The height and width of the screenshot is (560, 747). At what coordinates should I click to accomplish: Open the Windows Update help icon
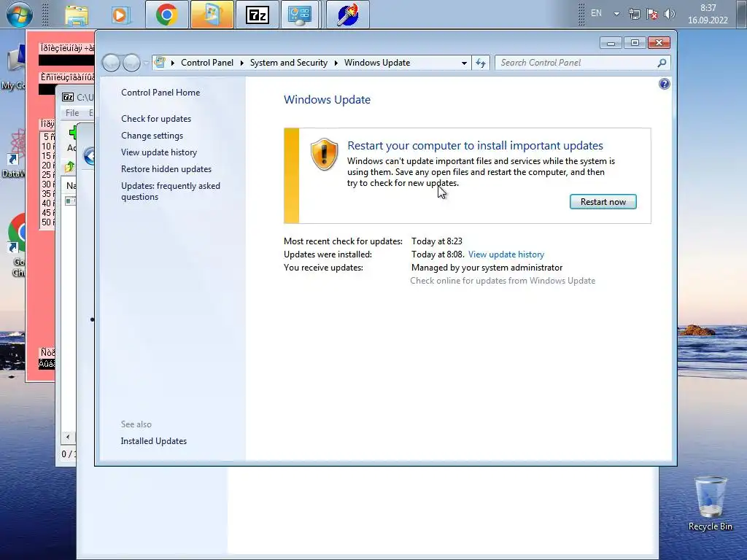tap(664, 85)
